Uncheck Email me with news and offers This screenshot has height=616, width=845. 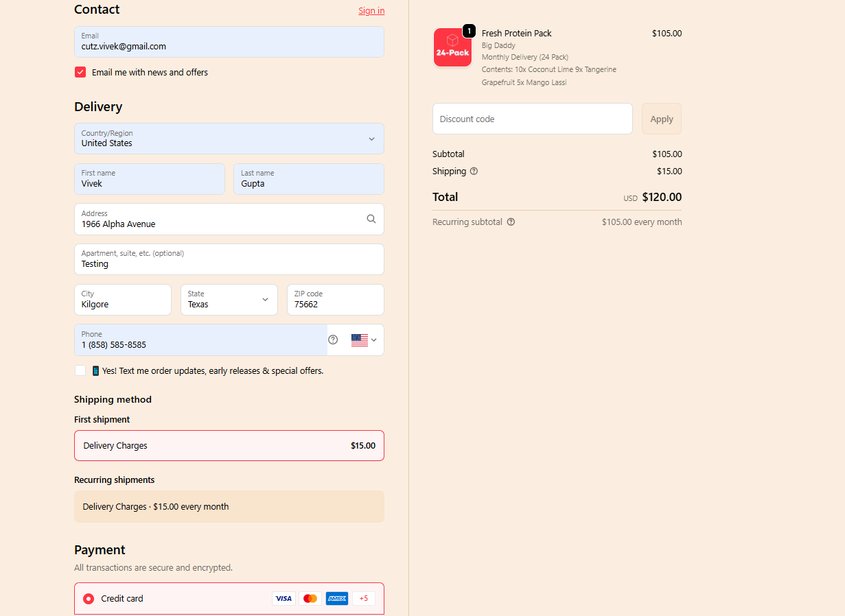(80, 72)
